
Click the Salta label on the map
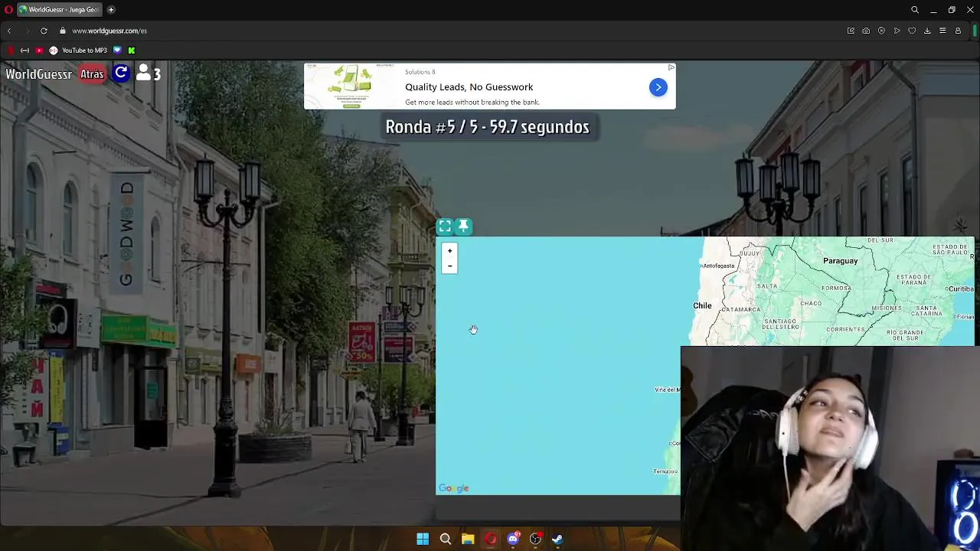[x=766, y=286]
